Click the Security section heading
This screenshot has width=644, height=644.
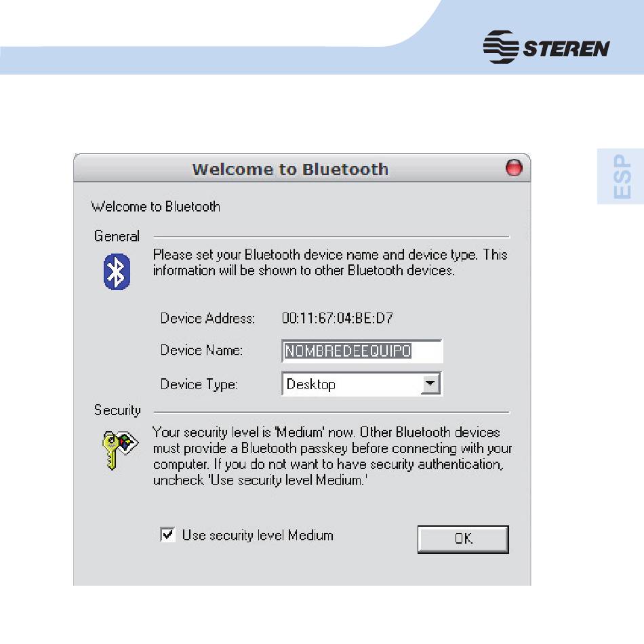117,410
